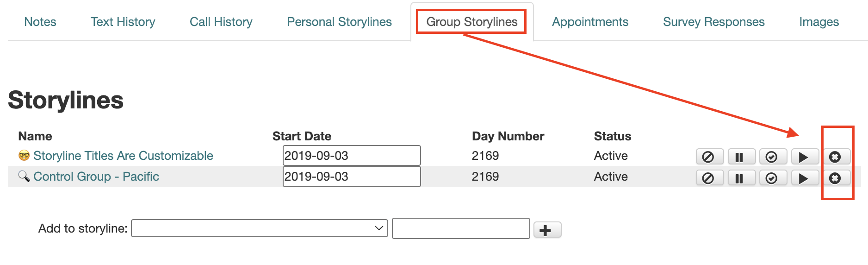Click the empty text field beside storyline dropdown
This screenshot has width=868, height=265.
click(460, 228)
